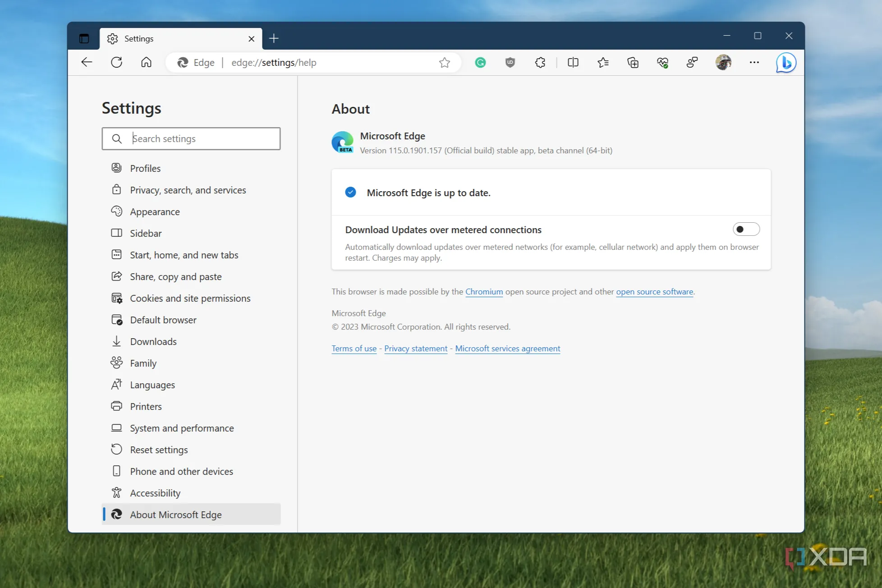Image resolution: width=882 pixels, height=588 pixels.
Task: Open Reset settings section
Action: click(x=191, y=450)
